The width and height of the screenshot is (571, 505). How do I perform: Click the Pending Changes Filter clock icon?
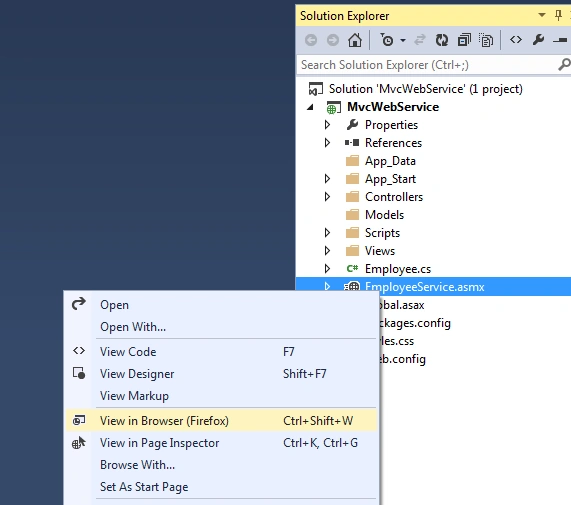click(x=387, y=40)
